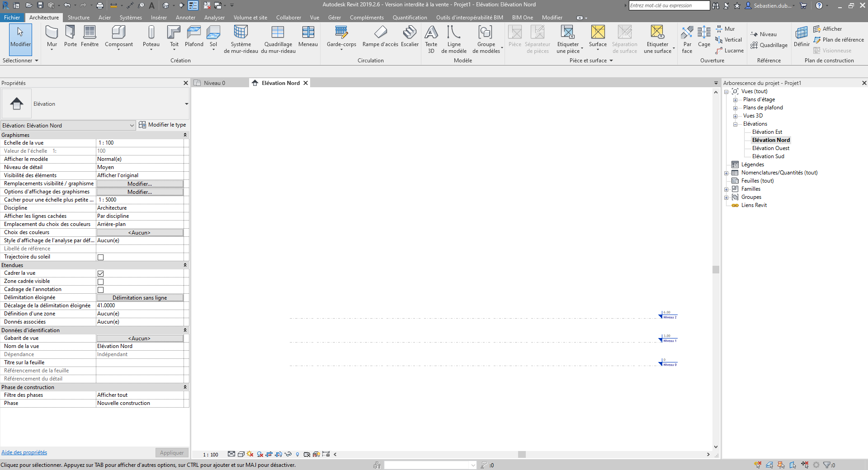Click the Texte 3D tool
The width and height of the screenshot is (868, 470).
pos(431,38)
